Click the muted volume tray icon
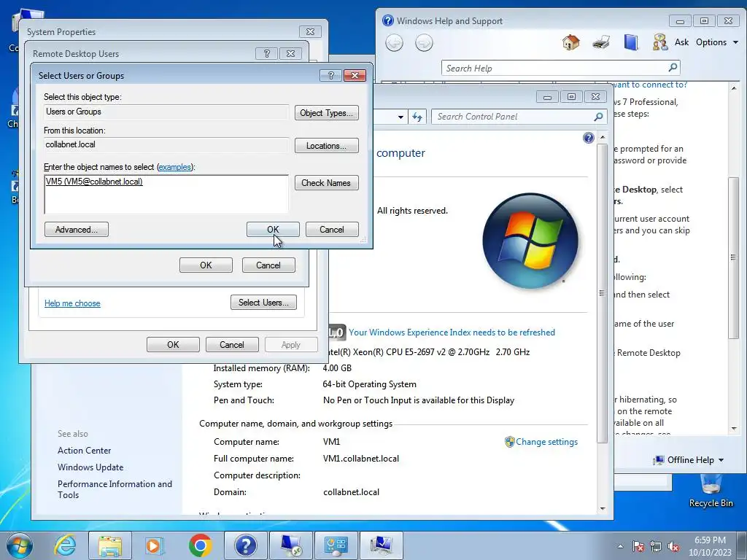 click(673, 546)
